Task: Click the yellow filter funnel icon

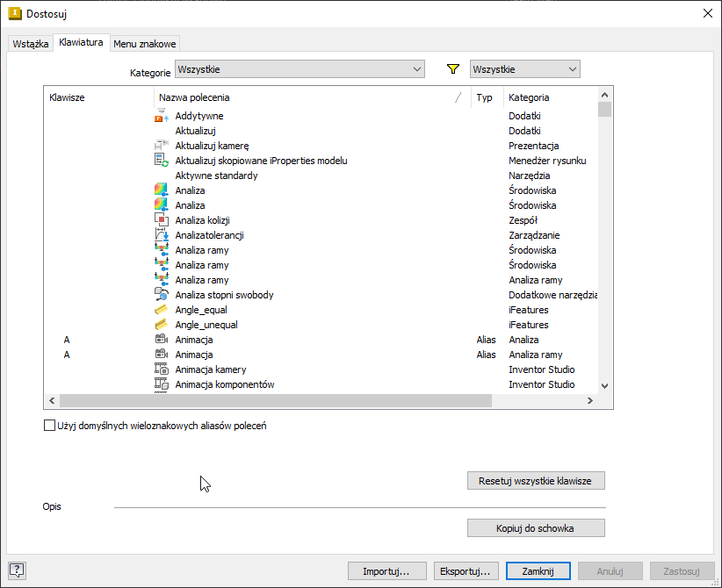Action: 453,69
